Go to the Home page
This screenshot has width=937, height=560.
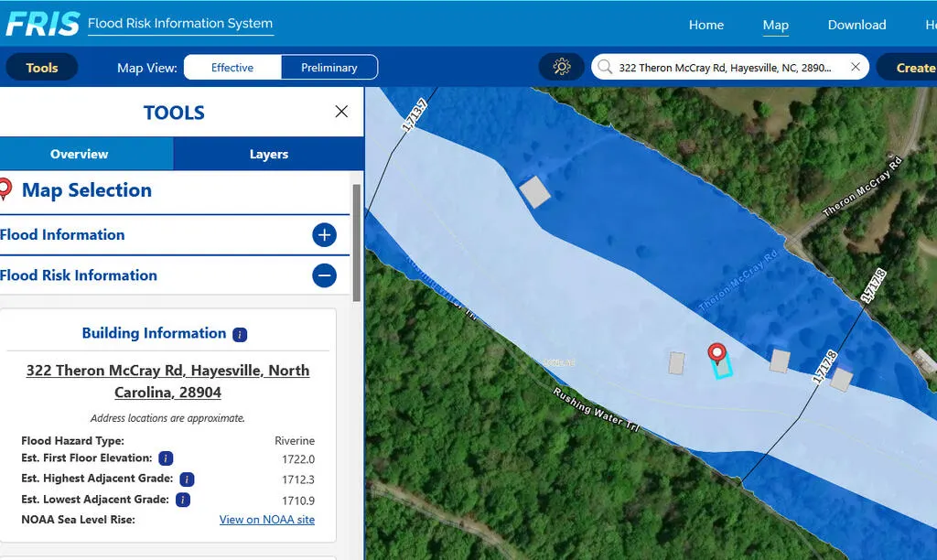click(706, 25)
